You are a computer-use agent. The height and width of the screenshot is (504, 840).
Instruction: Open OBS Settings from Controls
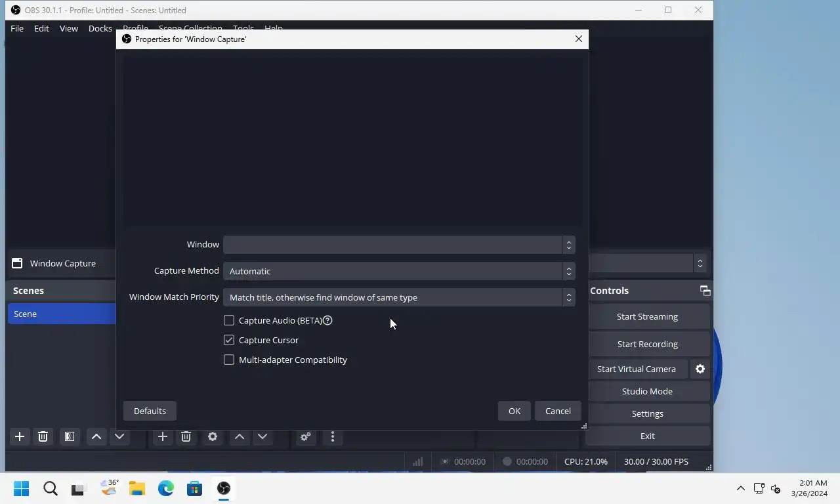647,413
